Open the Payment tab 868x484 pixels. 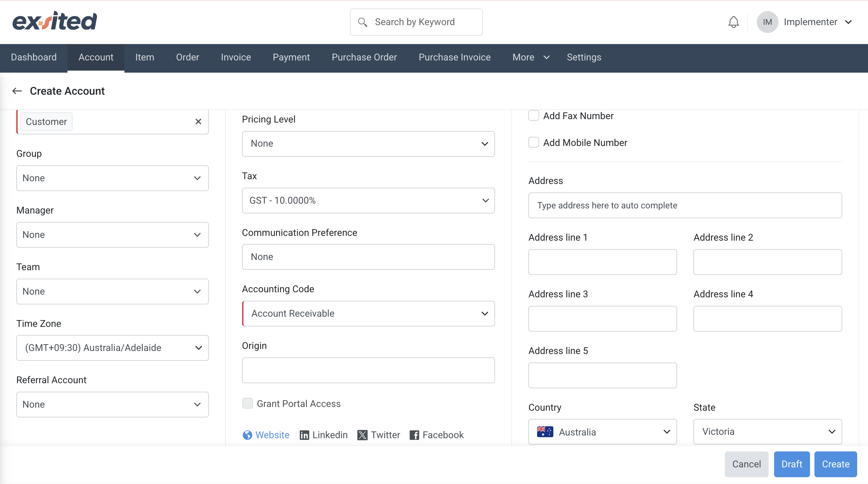coord(291,57)
